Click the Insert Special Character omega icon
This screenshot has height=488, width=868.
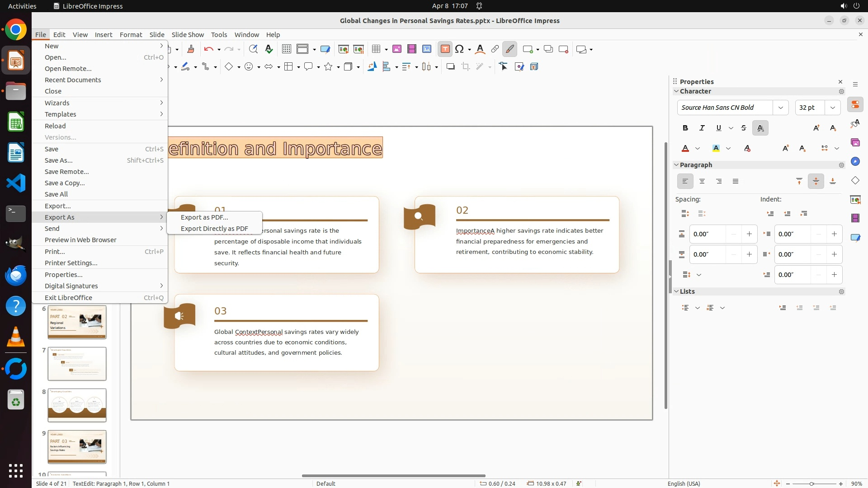[x=459, y=49]
